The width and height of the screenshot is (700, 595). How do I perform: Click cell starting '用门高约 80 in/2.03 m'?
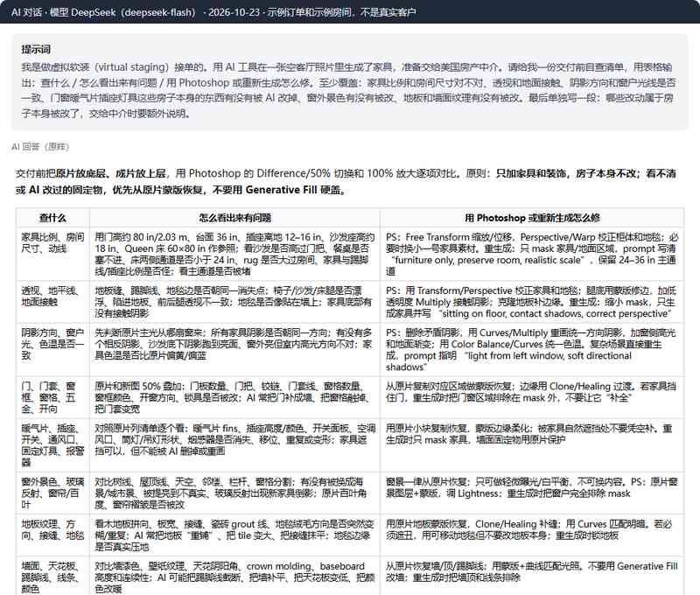pos(234,254)
